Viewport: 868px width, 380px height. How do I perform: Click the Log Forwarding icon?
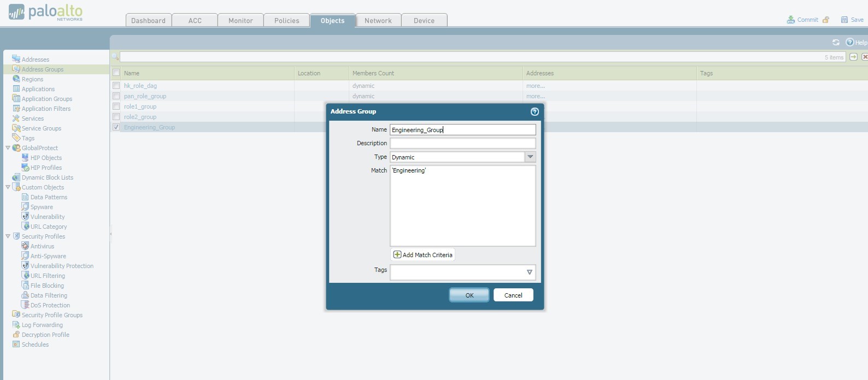16,324
